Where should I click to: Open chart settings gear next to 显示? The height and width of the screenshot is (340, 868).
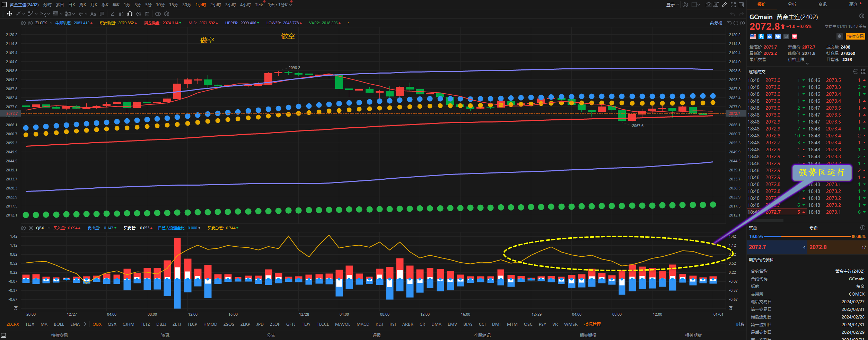coord(685,5)
